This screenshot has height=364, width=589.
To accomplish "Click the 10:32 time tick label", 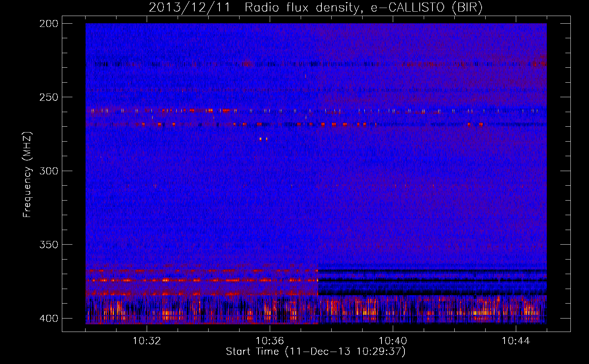I will (147, 341).
